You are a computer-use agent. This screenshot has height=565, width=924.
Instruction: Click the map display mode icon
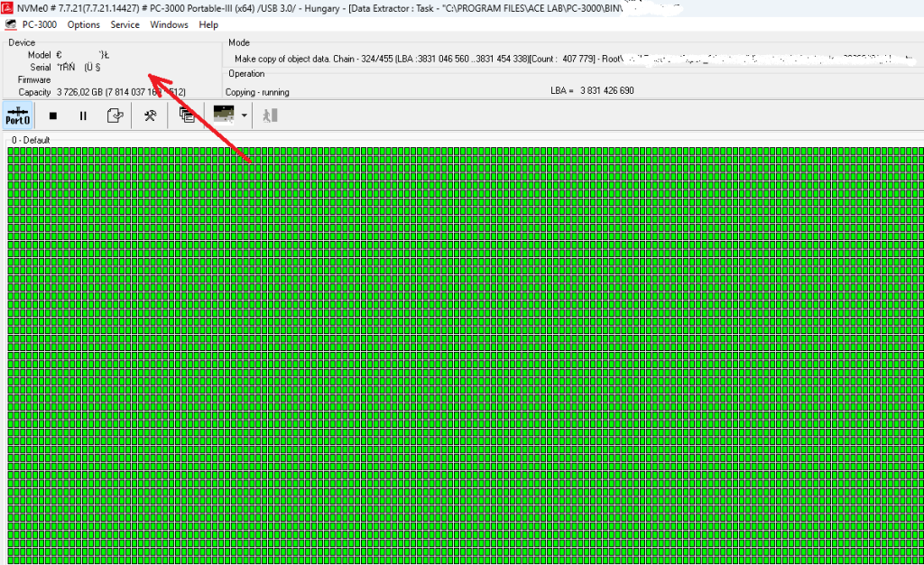pos(222,115)
